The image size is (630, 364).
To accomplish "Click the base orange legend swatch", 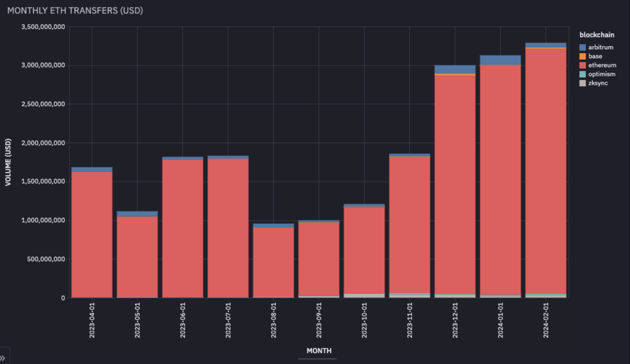I will 582,56.
